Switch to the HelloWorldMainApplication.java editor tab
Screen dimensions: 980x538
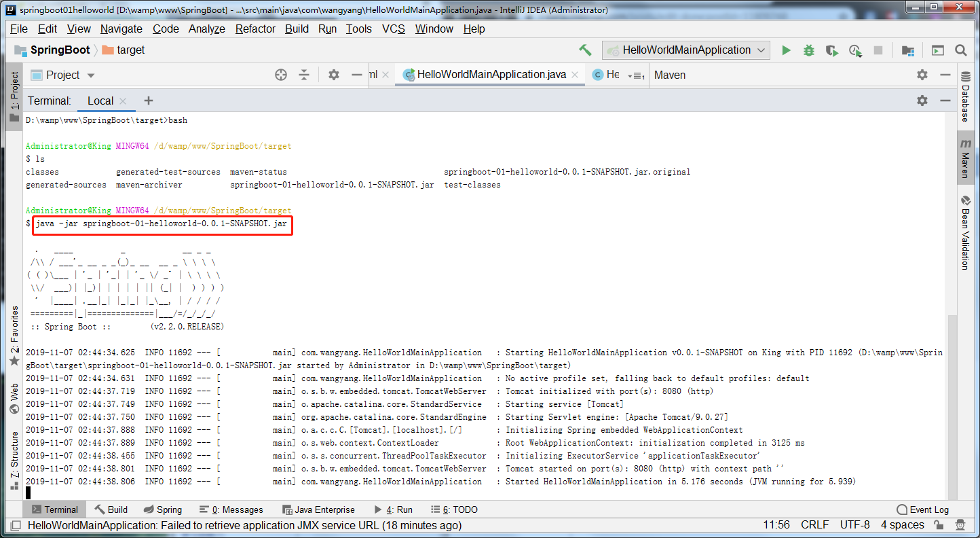pos(491,75)
